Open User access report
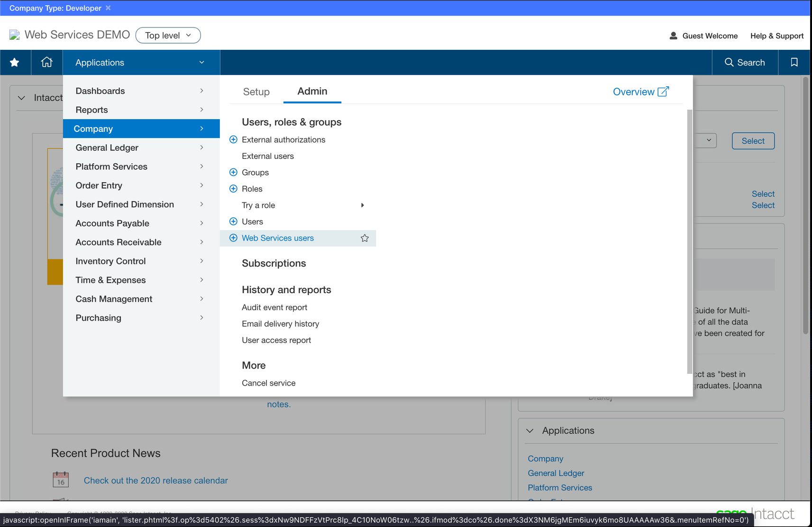Image resolution: width=812 pixels, height=527 pixels. 276,340
